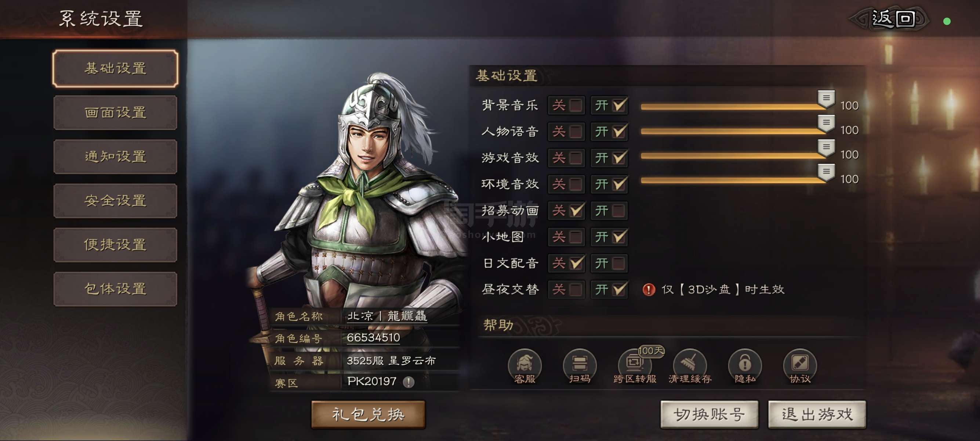The width and height of the screenshot is (980, 441).
Task: Switch to 画面设置 tab
Action: [x=115, y=113]
